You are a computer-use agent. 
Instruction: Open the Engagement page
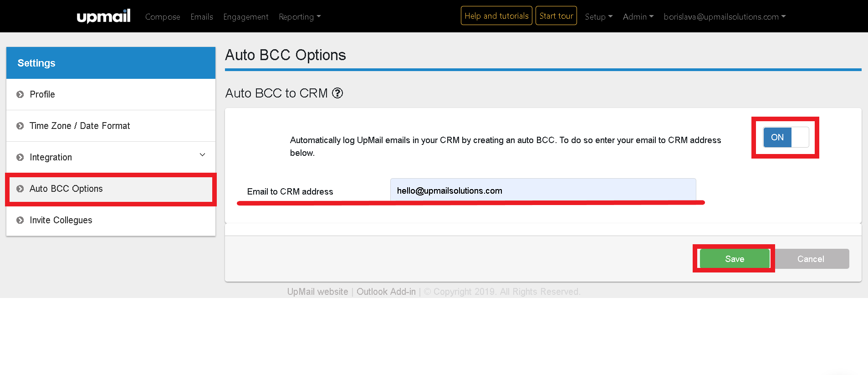tap(245, 17)
